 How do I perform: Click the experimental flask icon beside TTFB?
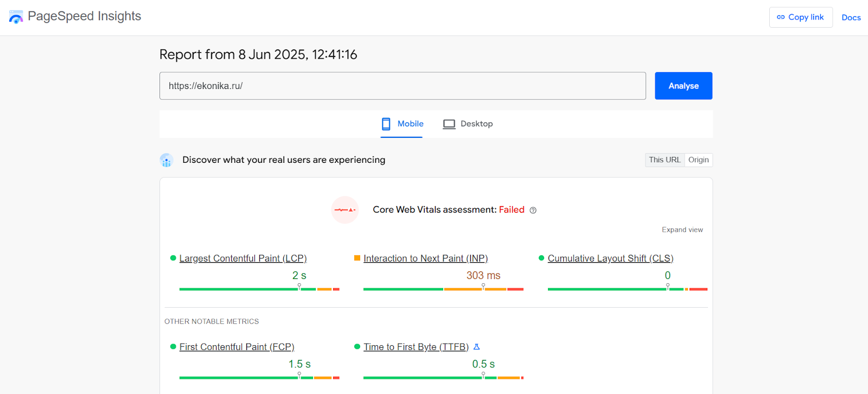click(x=477, y=347)
